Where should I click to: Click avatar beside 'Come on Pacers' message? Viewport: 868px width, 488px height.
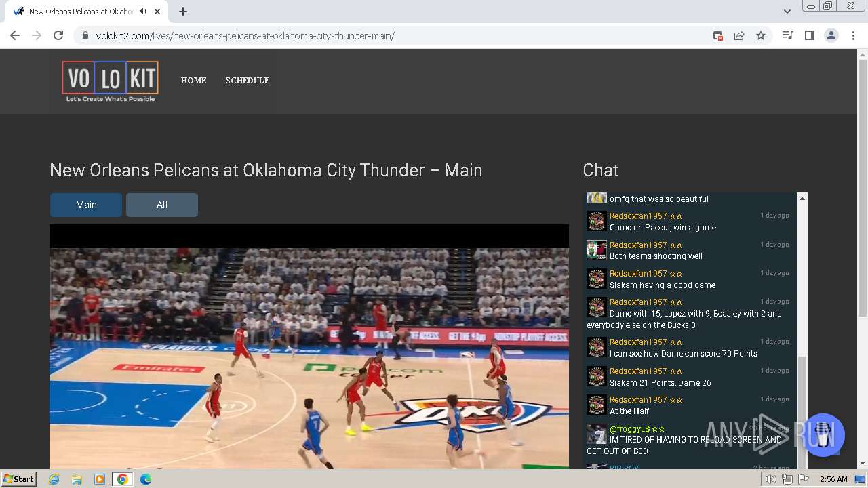click(597, 221)
